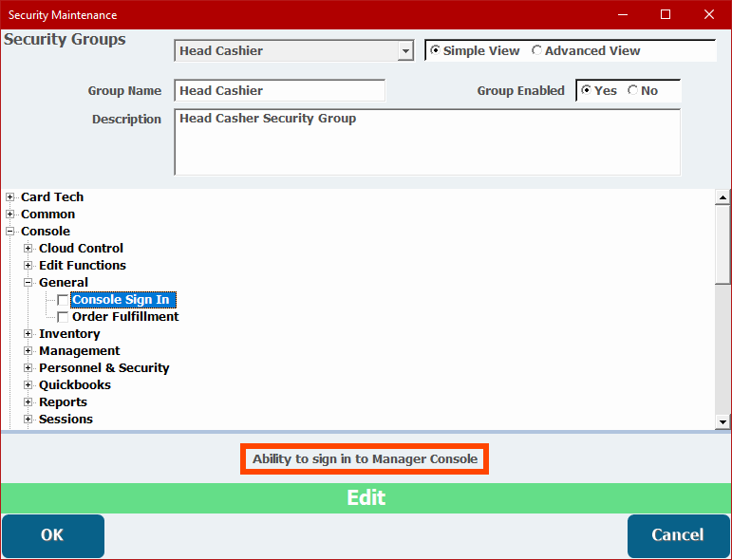Screen dimensions: 732x560
Task: Expand the Quickbooks tree node
Action: point(28,385)
